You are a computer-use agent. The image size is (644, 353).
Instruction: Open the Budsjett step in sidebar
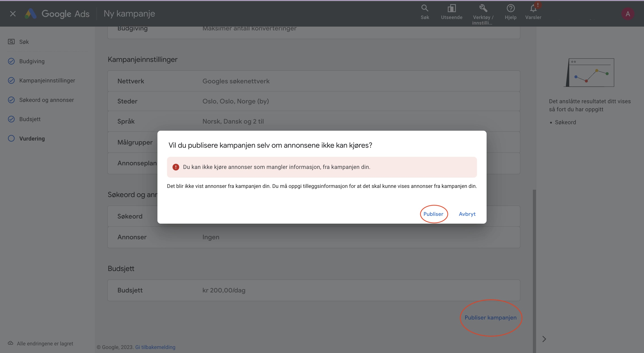click(30, 119)
